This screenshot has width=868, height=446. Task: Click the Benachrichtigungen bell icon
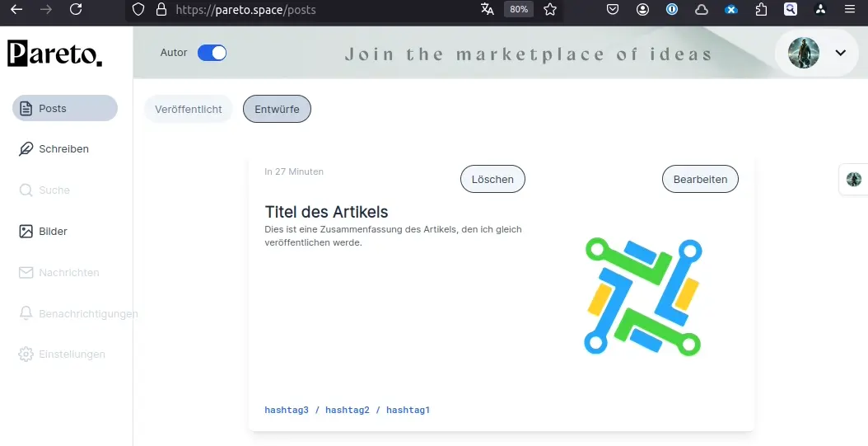pos(26,313)
